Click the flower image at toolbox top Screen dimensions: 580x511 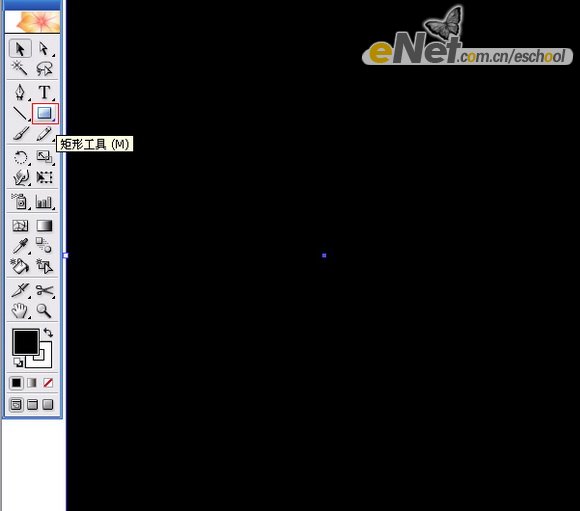[x=33, y=21]
